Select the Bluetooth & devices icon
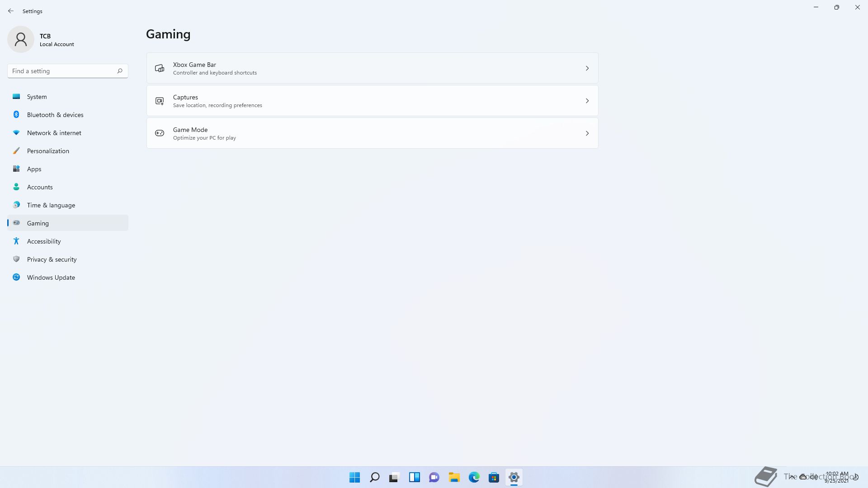868x488 pixels. coord(16,115)
